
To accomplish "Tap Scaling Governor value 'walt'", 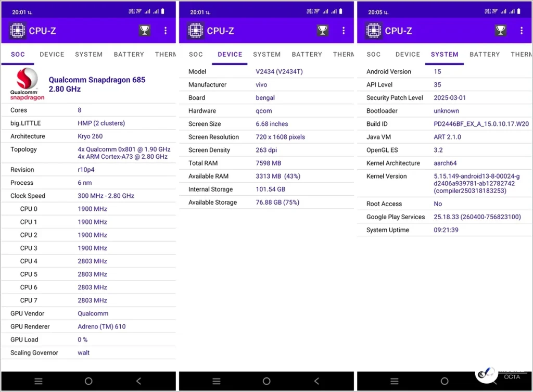I will 84,353.
